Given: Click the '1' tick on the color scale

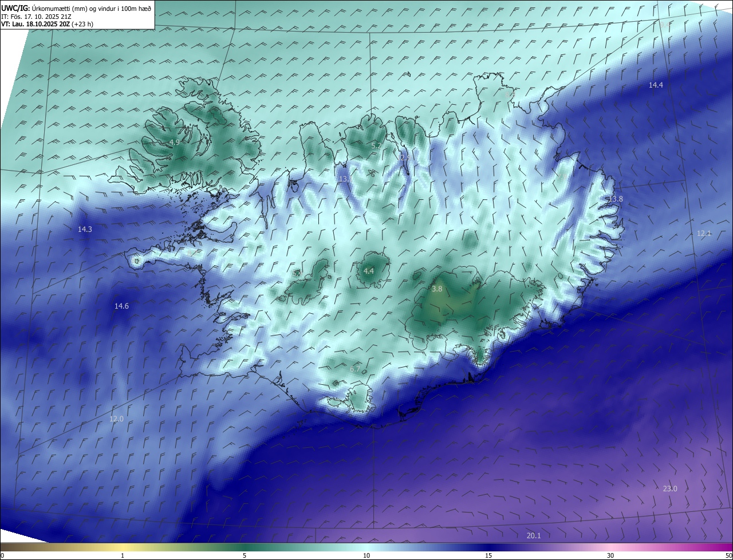Looking at the screenshot, I should click(x=123, y=555).
